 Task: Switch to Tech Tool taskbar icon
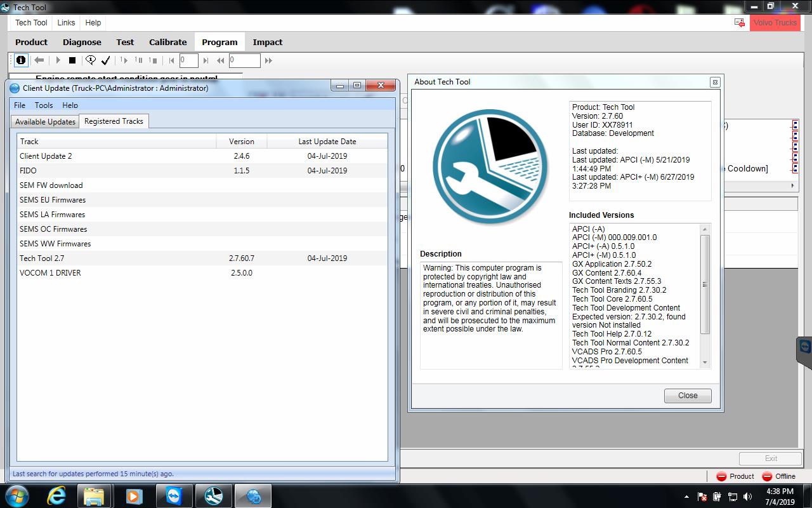coord(213,495)
